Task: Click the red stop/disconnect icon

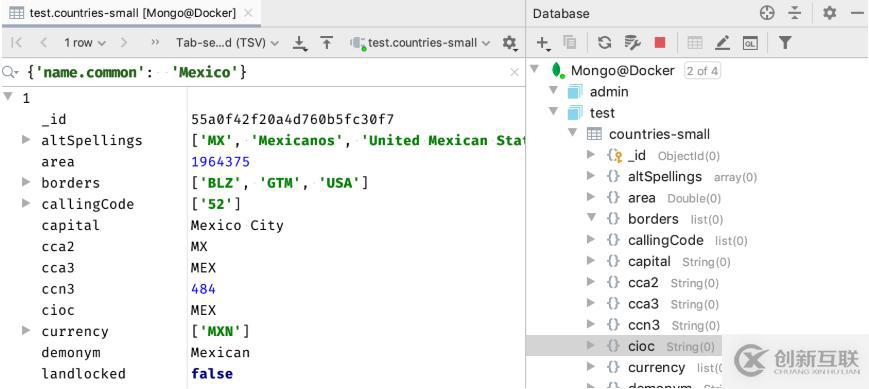Action: [x=660, y=43]
